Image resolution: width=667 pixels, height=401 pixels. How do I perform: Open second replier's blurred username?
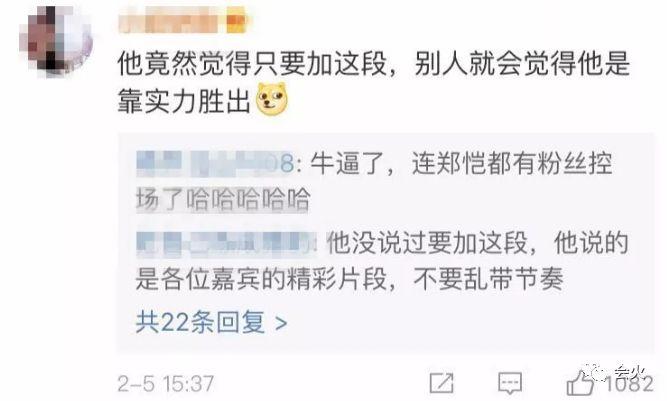pos(226,244)
